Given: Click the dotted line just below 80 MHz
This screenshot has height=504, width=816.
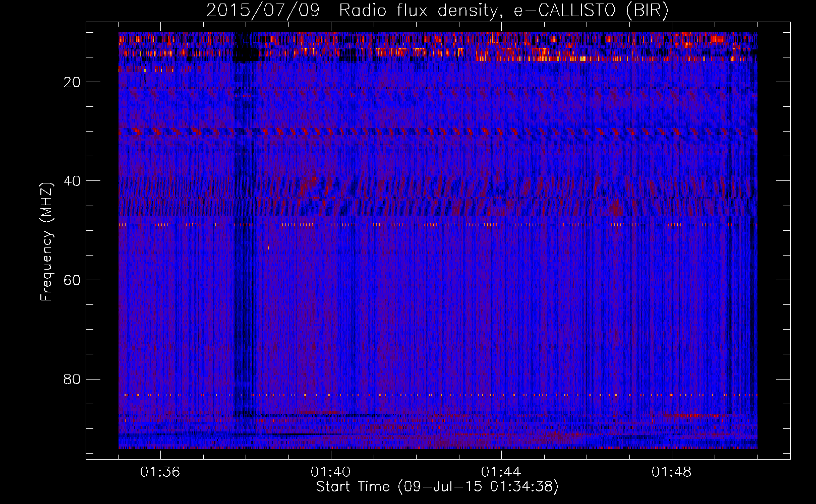Looking at the screenshot, I should (x=403, y=395).
